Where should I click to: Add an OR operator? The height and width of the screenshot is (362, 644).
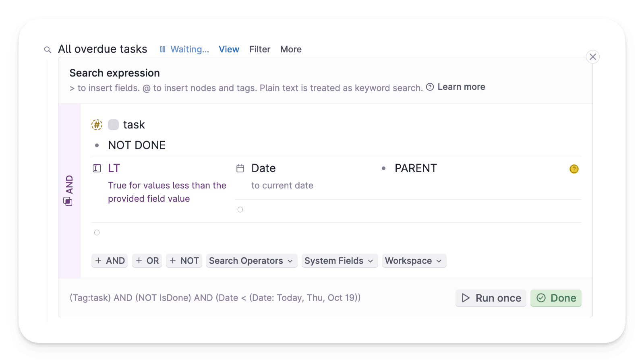point(147,261)
